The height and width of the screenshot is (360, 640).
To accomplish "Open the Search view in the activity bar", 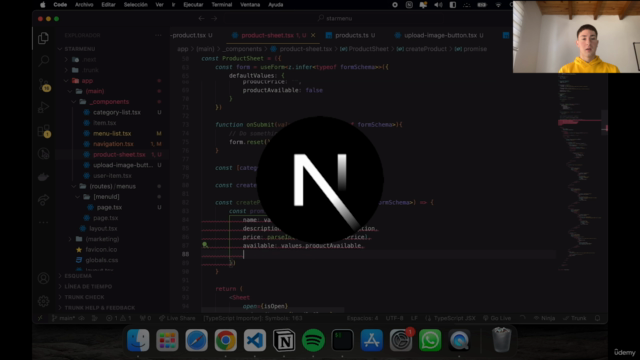I will click(x=43, y=61).
